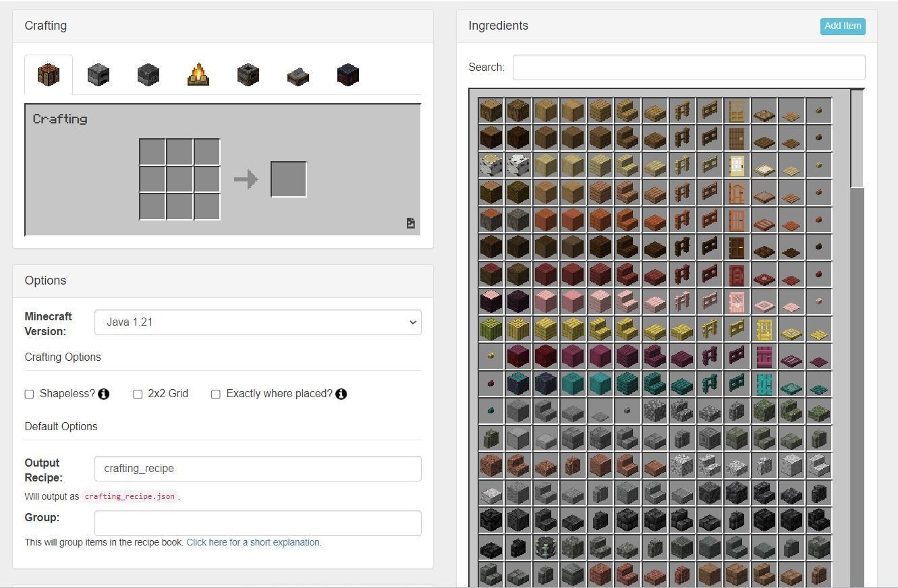Focus the ingredients Search field

[689, 67]
